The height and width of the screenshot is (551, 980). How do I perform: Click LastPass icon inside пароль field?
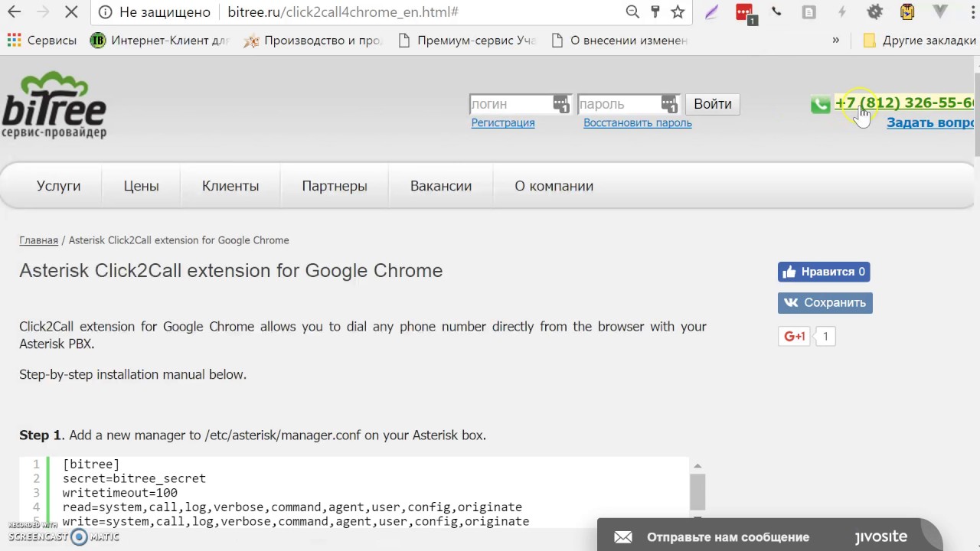click(669, 104)
